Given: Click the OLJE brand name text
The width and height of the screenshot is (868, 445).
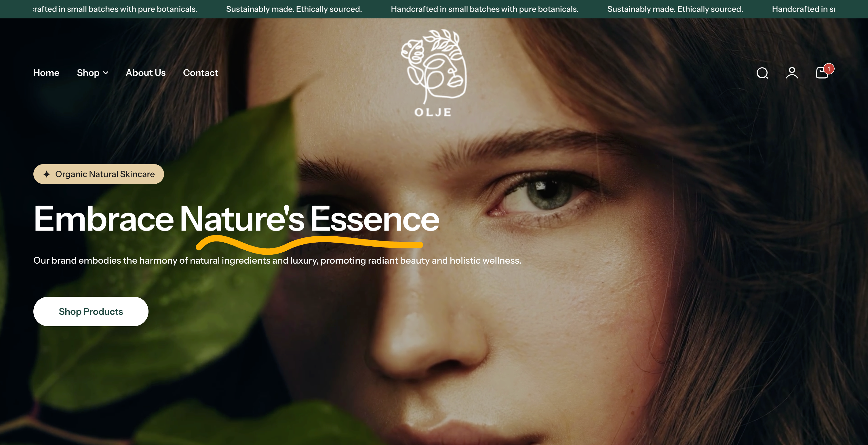Looking at the screenshot, I should click(433, 112).
